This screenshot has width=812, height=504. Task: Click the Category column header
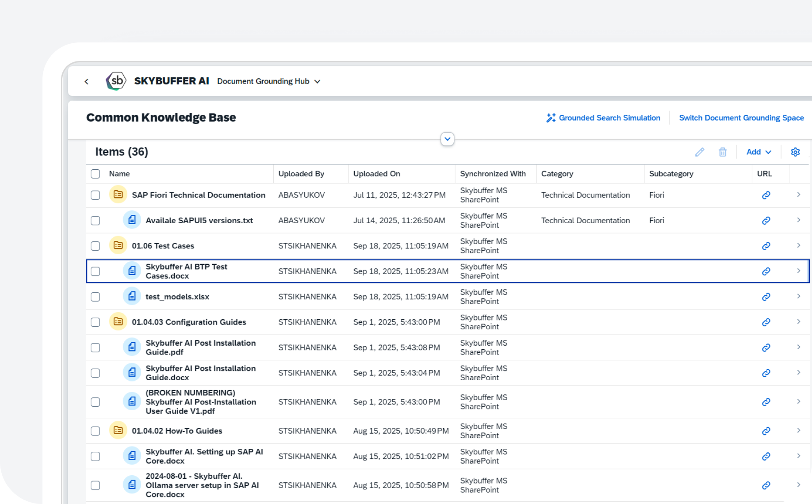[x=557, y=174]
